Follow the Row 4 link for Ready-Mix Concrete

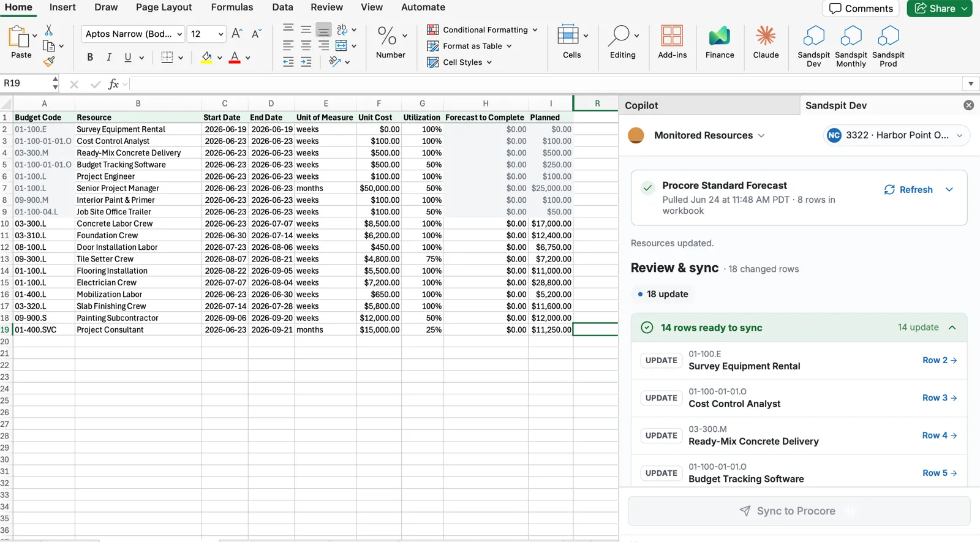[940, 435]
